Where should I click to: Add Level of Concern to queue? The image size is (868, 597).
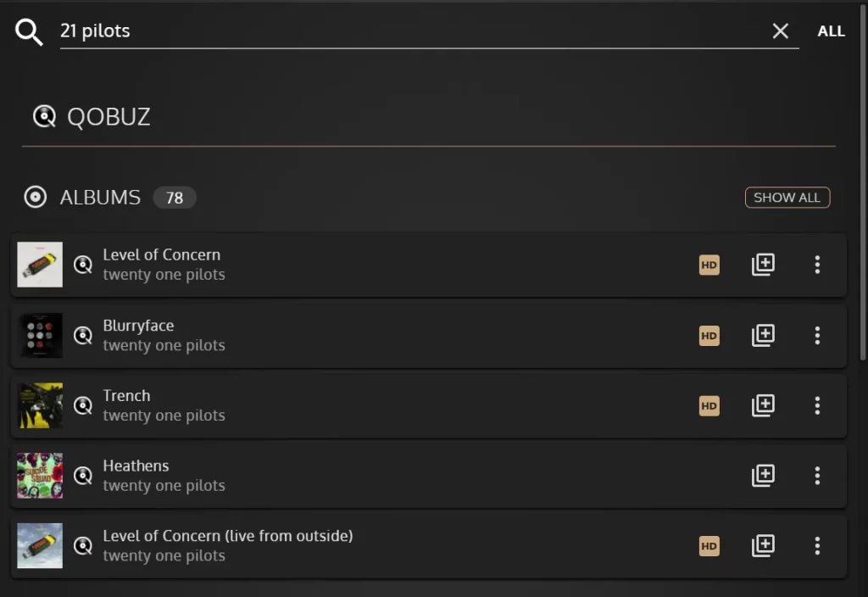point(763,265)
